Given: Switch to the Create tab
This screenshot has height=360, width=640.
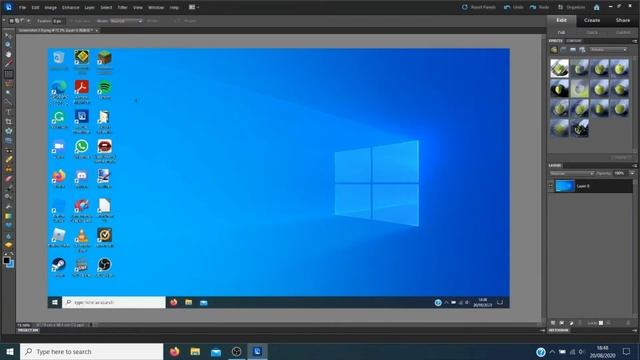Looking at the screenshot, I should point(592,20).
